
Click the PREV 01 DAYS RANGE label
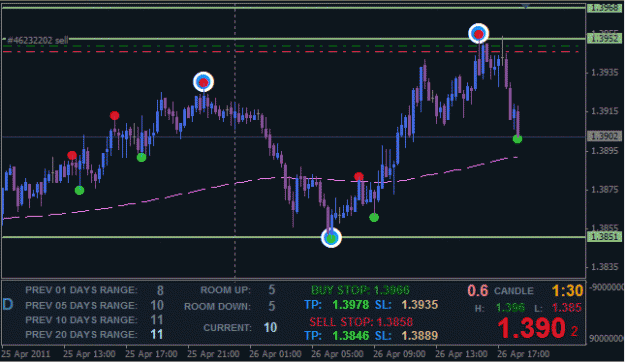click(x=81, y=290)
